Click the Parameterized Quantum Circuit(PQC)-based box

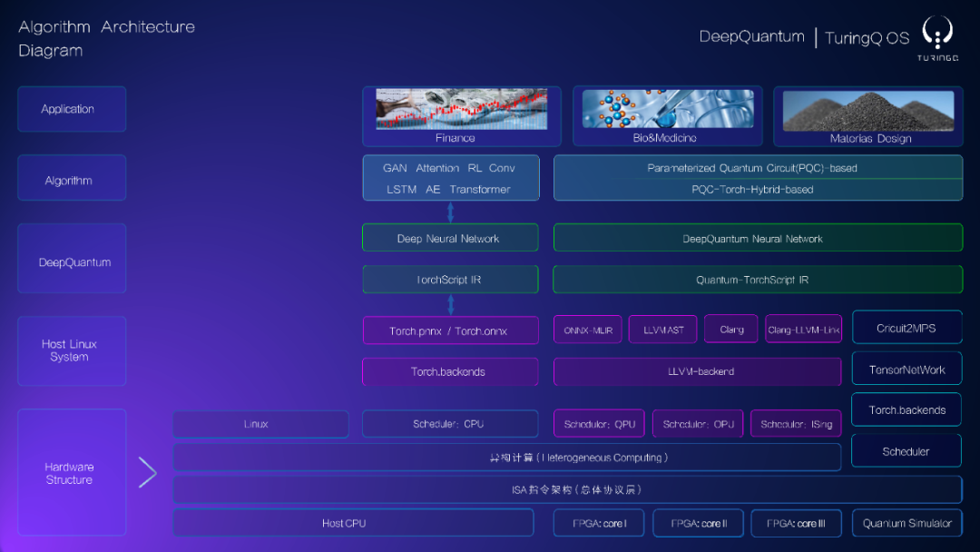[758, 168]
